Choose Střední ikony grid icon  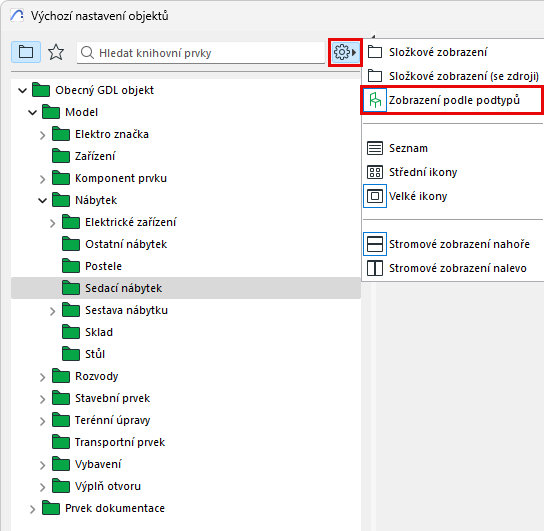(x=375, y=172)
